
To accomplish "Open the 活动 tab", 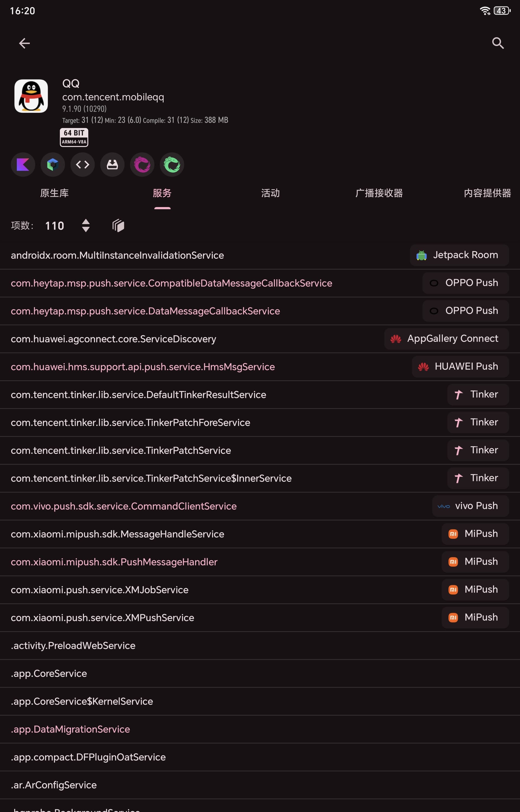I will pyautogui.click(x=271, y=193).
